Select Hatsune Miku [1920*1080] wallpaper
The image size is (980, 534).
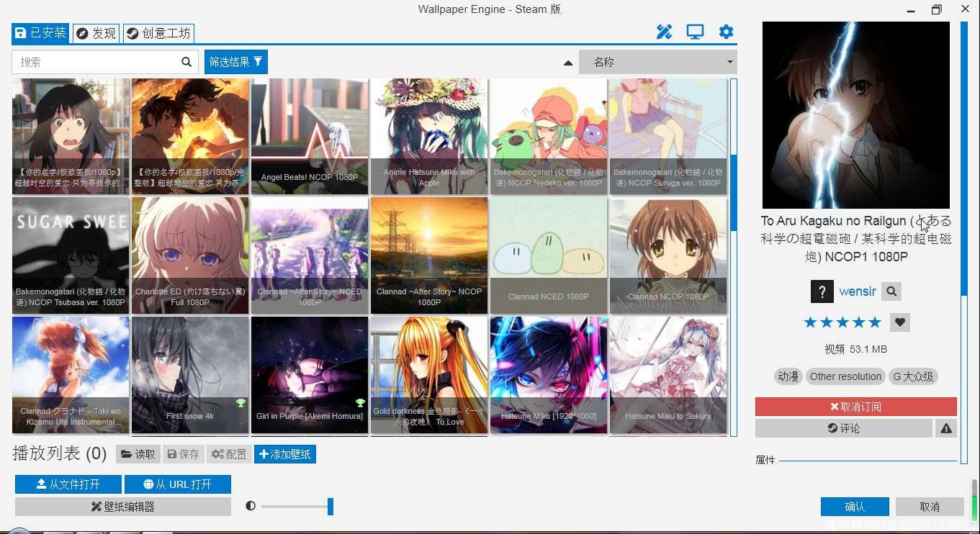(549, 375)
